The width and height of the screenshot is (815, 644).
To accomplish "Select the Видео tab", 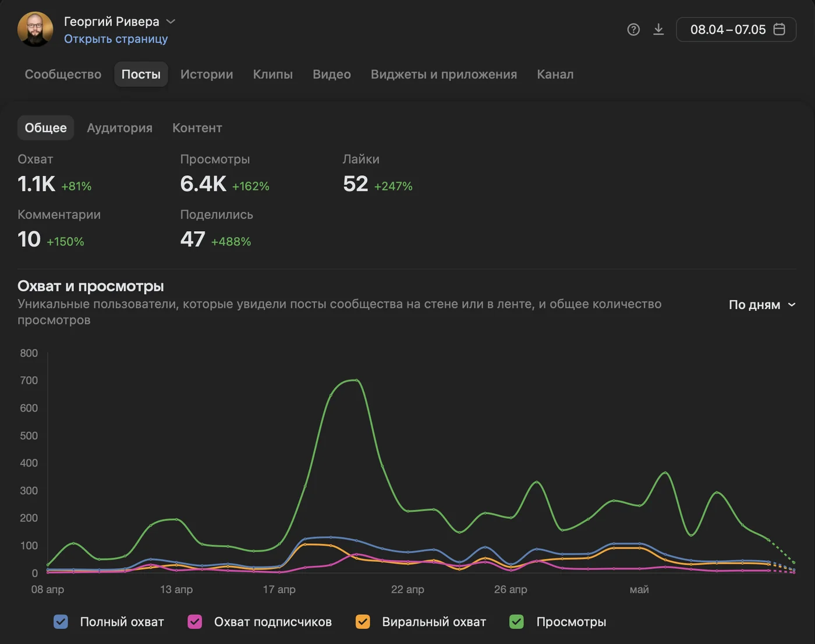I will click(x=332, y=75).
